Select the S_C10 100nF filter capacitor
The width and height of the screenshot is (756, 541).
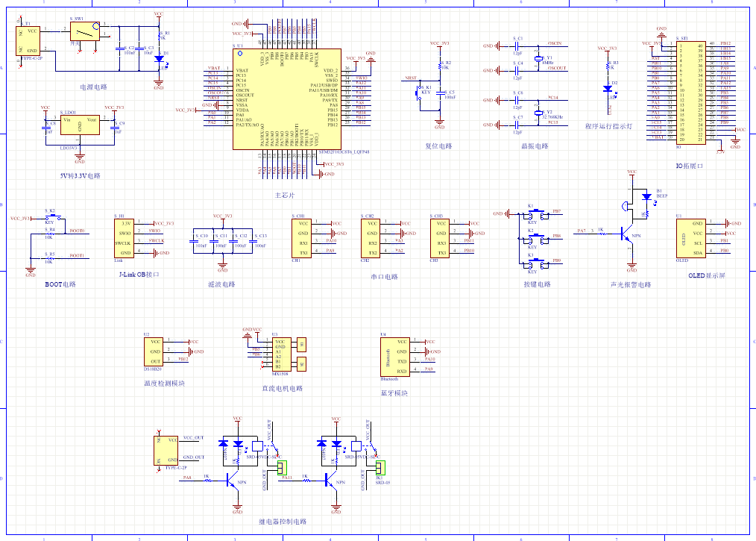pyautogui.click(x=193, y=241)
